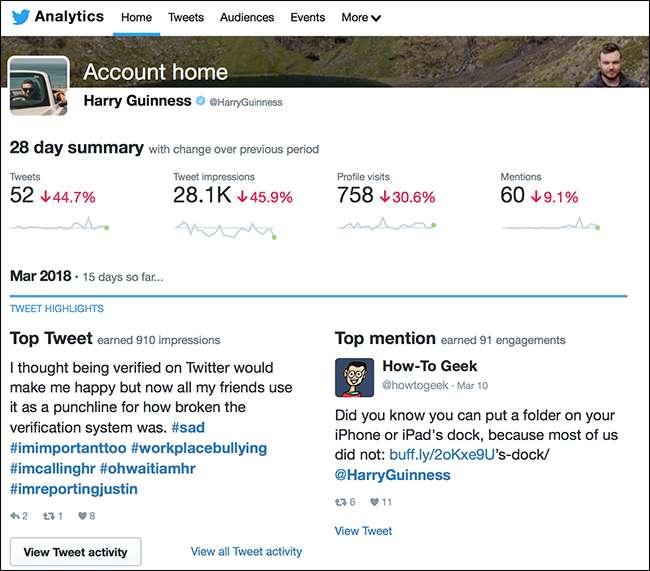
Task: Click the Tweet impressions sparkline chart
Action: click(x=225, y=230)
